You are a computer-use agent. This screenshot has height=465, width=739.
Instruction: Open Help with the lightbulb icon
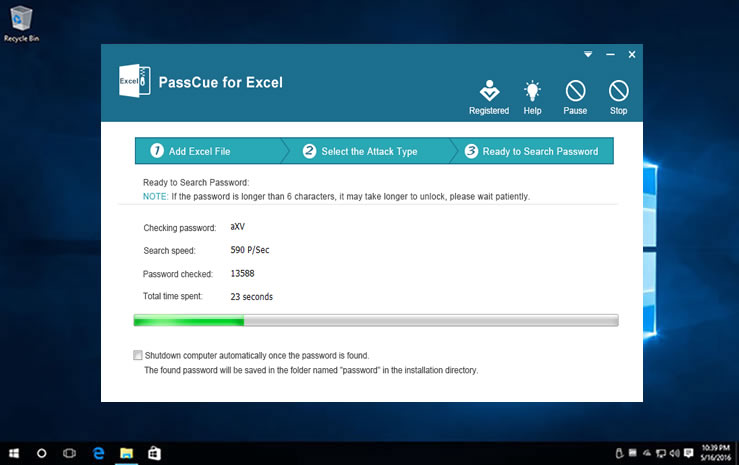532,97
